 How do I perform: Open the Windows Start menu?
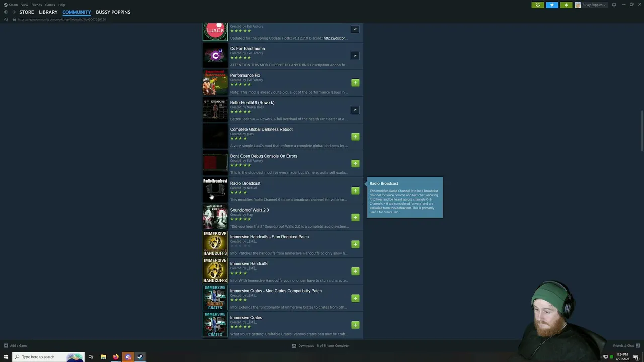click(x=6, y=357)
